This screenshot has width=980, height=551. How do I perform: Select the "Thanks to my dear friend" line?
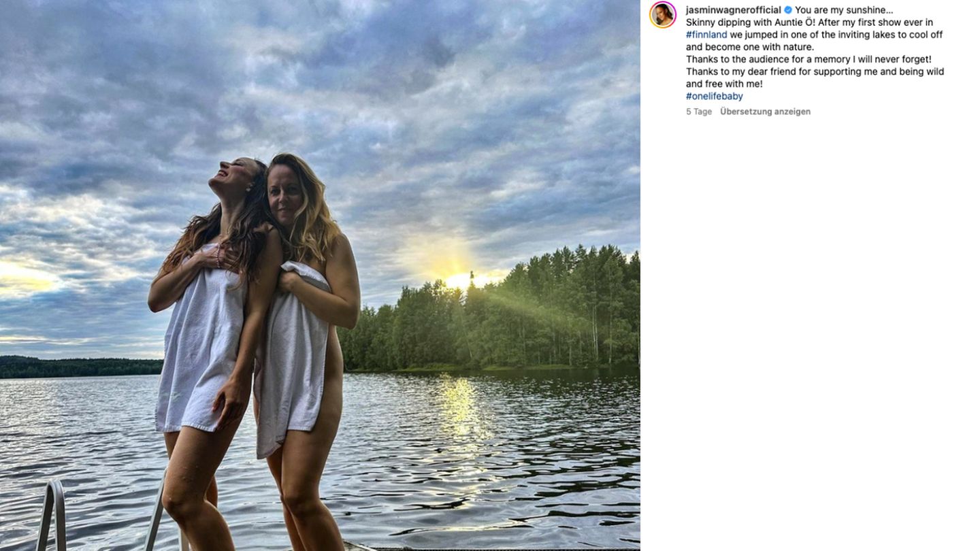click(x=814, y=71)
